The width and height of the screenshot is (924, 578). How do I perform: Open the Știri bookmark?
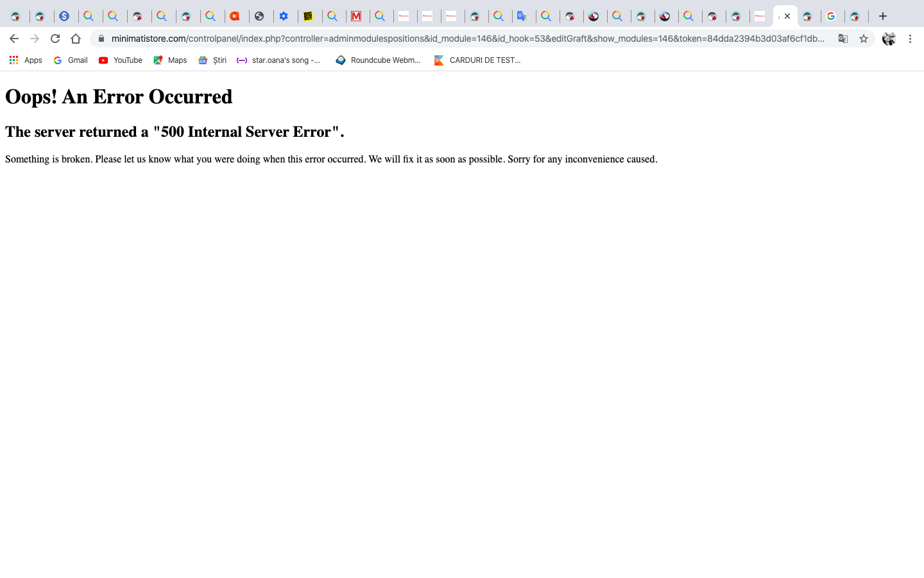212,60
